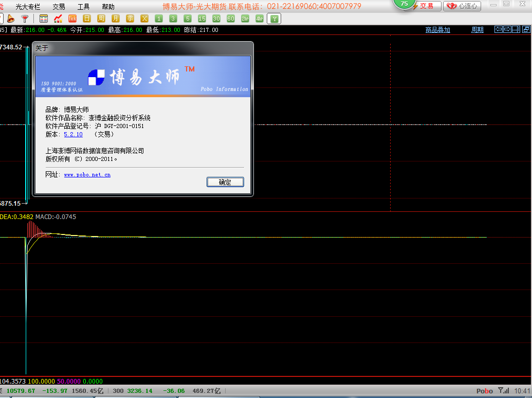Screen dimensions: 532x398
Task: Open the www.pobo.net.cn website link
Action: click(87, 175)
